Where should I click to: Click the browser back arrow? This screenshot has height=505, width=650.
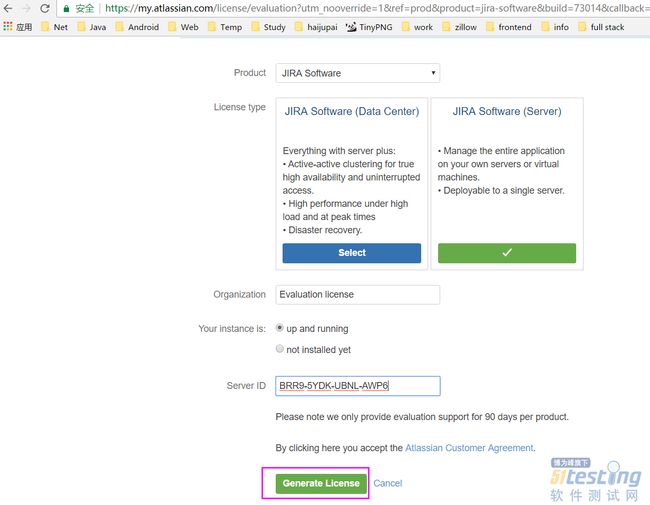[x=8, y=8]
